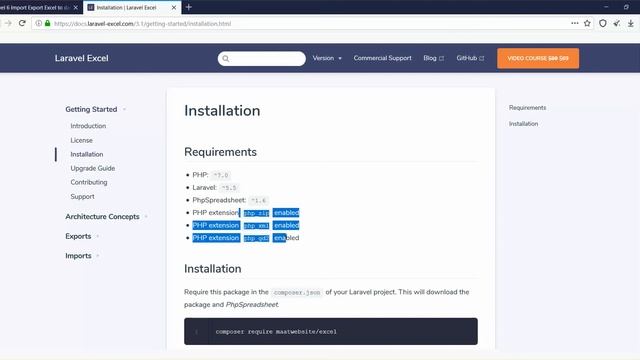Click the Requirements section heading
The width and height of the screenshot is (640, 360).
220,152
